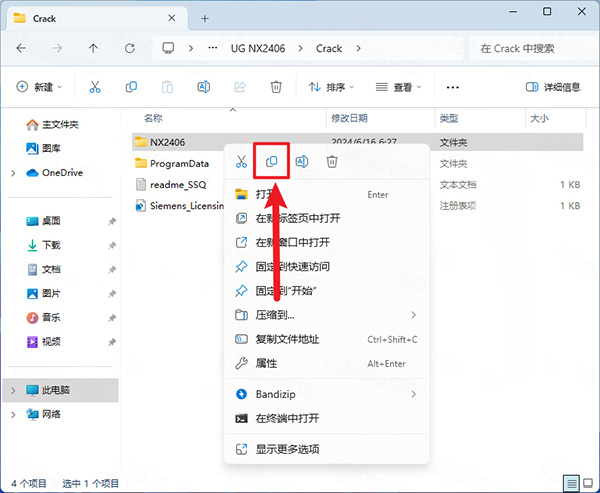Click the toolbar Share icon

pyautogui.click(x=240, y=87)
